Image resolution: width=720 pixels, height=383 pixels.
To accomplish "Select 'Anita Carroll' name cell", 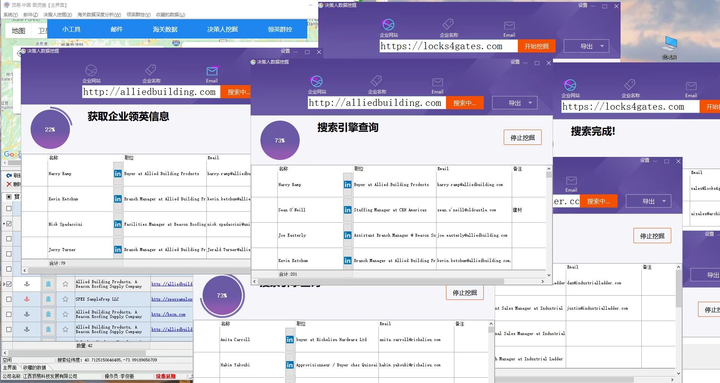I will click(x=235, y=339).
